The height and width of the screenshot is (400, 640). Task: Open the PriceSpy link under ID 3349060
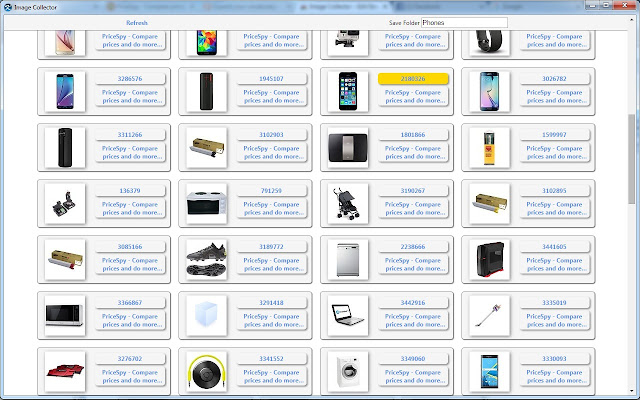413,376
